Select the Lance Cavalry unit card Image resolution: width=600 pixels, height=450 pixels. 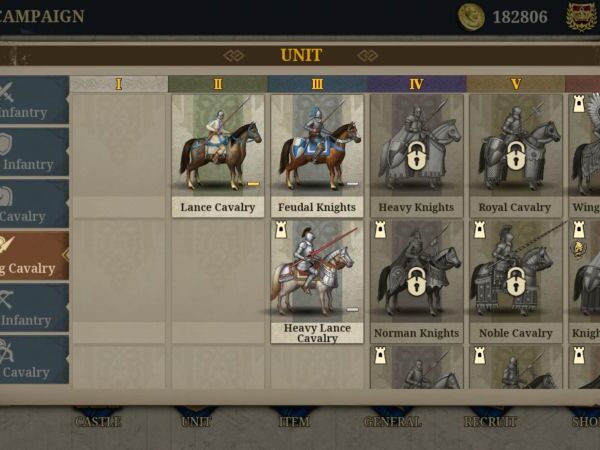218,156
